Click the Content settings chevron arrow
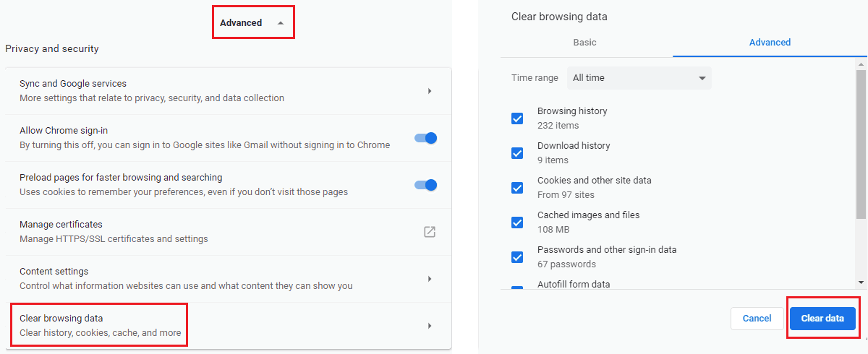This screenshot has width=868, height=354. coord(430,279)
